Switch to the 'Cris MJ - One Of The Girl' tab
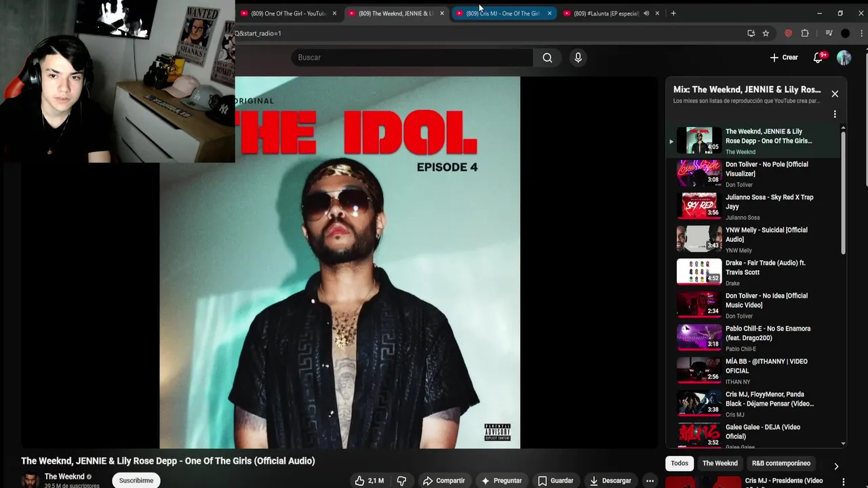 coord(502,14)
